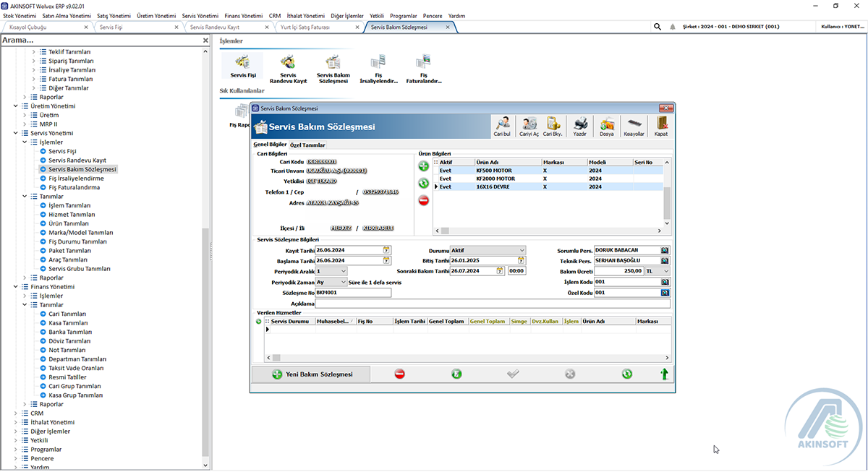Open Cariyi Aç from the dialog toolbar

pyautogui.click(x=529, y=126)
